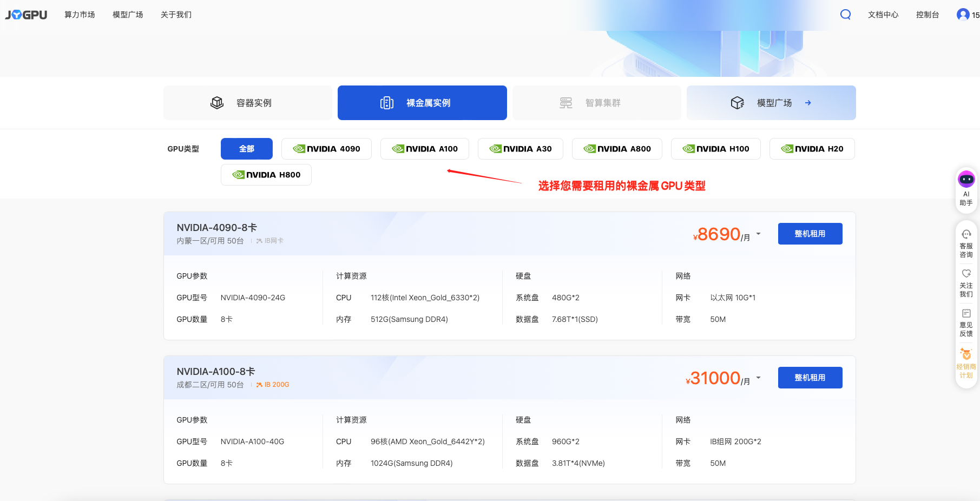Click 96核(AMD Xeon_Gold_6442Y*2) CPU value

click(427, 441)
